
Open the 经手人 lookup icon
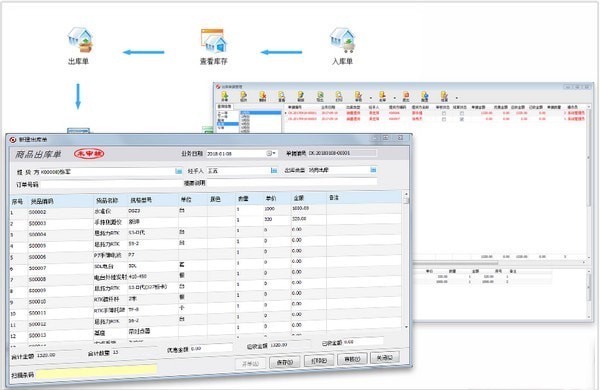click(x=274, y=170)
